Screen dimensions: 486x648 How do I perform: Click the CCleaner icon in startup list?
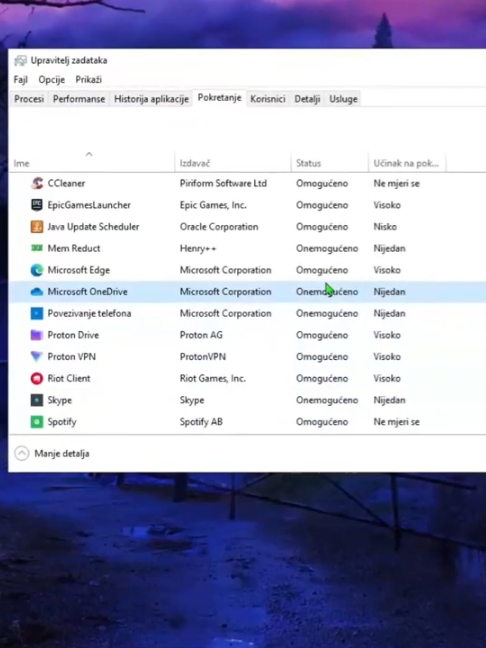click(x=37, y=183)
